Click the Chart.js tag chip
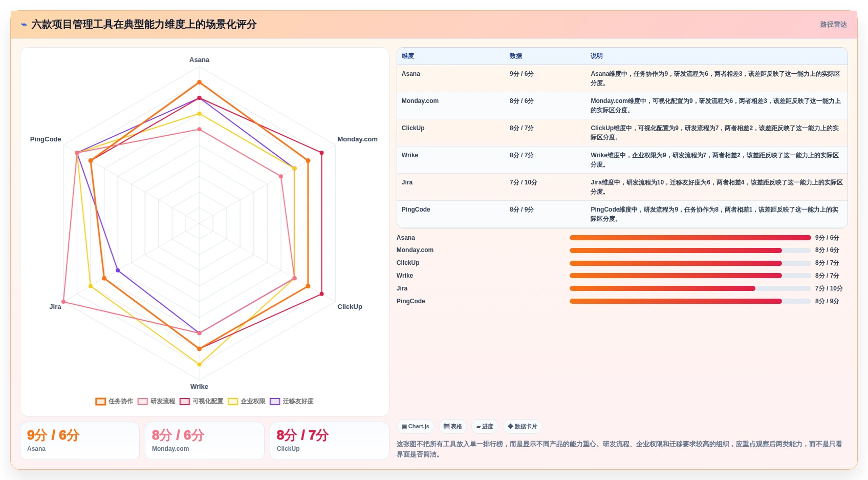Image resolution: width=868 pixels, height=480 pixels. [416, 426]
